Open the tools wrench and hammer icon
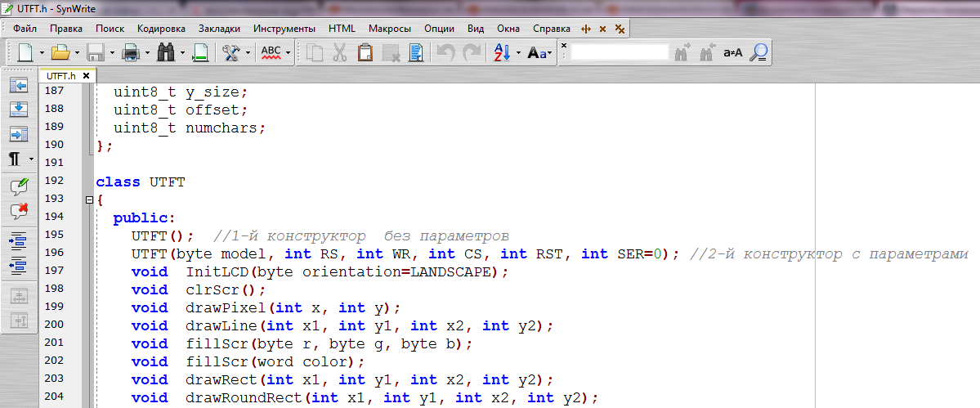This screenshot has width=980, height=408. [231, 53]
